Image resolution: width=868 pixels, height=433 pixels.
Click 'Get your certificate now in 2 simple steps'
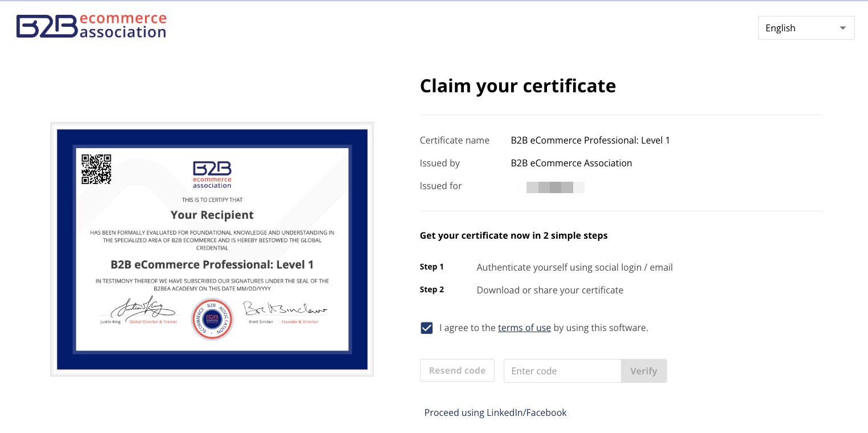pyautogui.click(x=513, y=235)
